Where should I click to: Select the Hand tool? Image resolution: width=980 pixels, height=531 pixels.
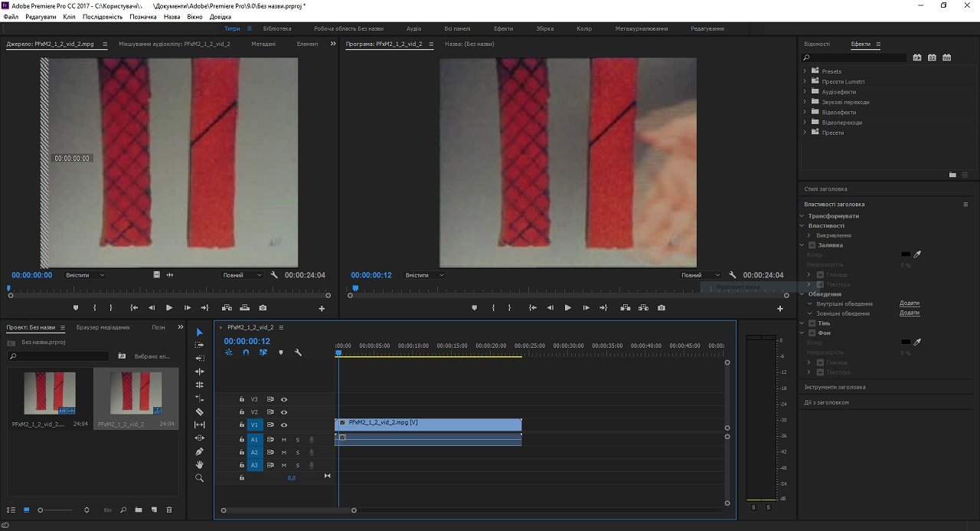click(x=200, y=464)
